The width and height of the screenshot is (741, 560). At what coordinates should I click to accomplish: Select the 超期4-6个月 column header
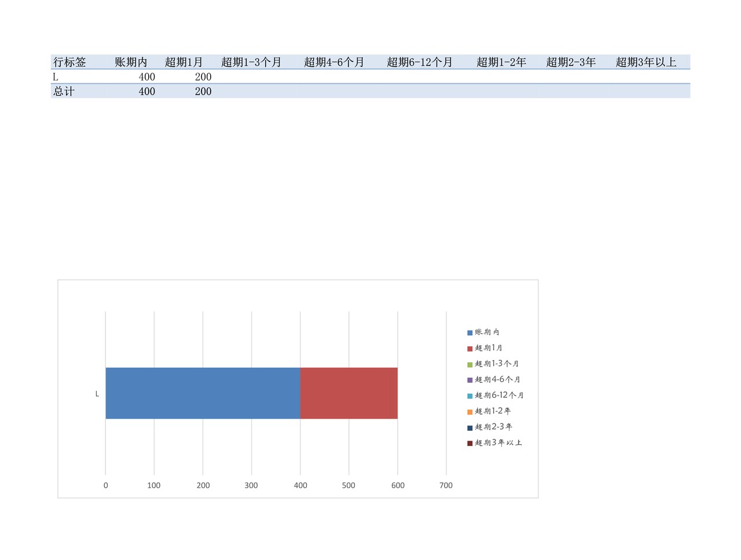(x=334, y=62)
